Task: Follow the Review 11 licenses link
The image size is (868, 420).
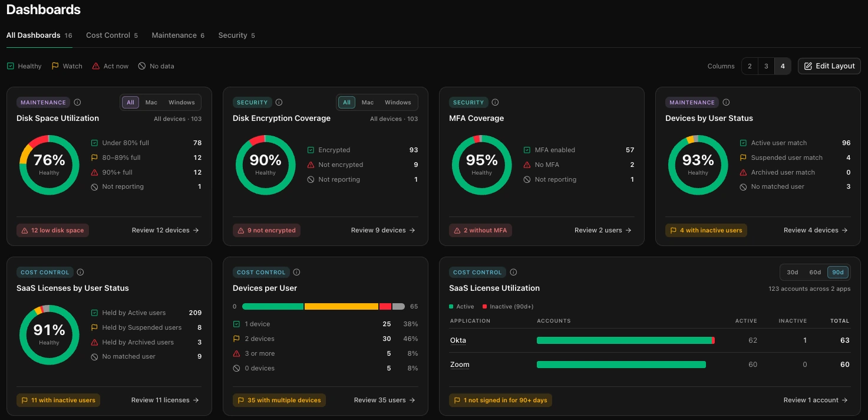Action: coord(166,400)
